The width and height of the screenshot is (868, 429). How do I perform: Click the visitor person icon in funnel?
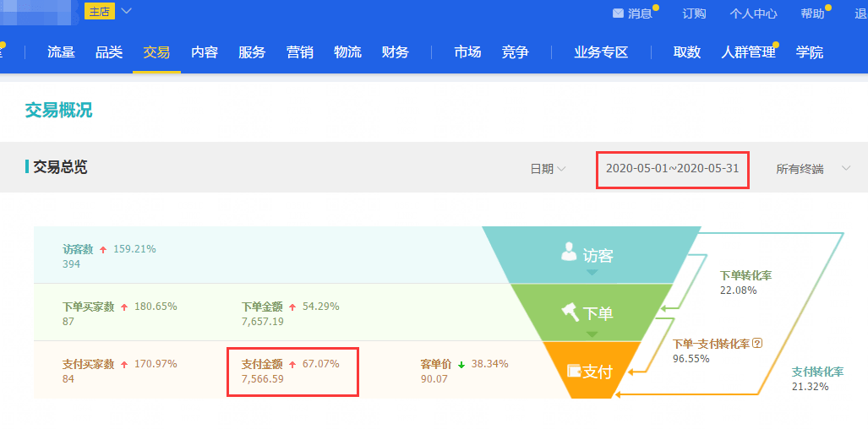click(569, 251)
